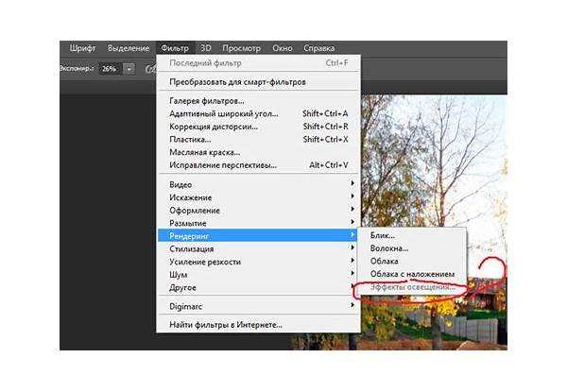
Task: Expand the Оформление submenu
Action: [259, 211]
